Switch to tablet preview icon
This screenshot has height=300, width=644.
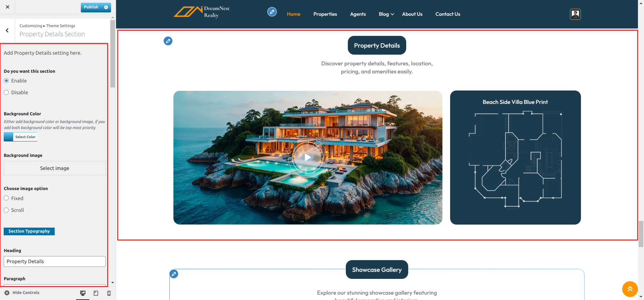point(96,293)
